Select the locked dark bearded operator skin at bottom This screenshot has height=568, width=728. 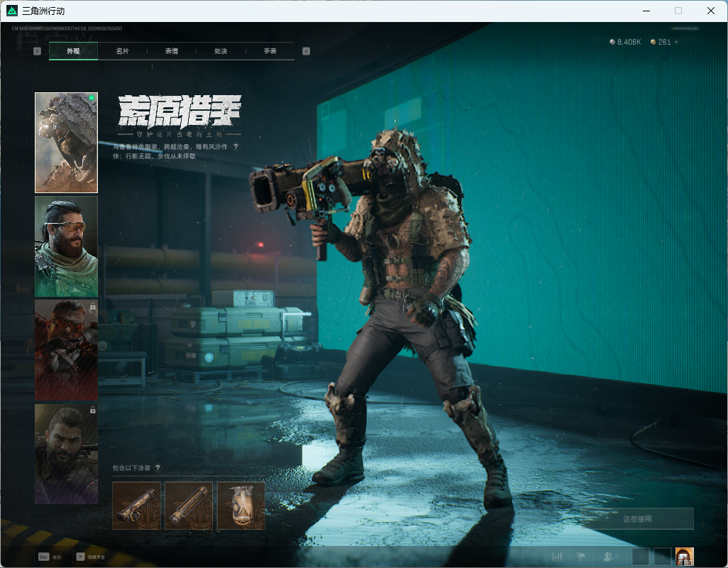tap(67, 454)
